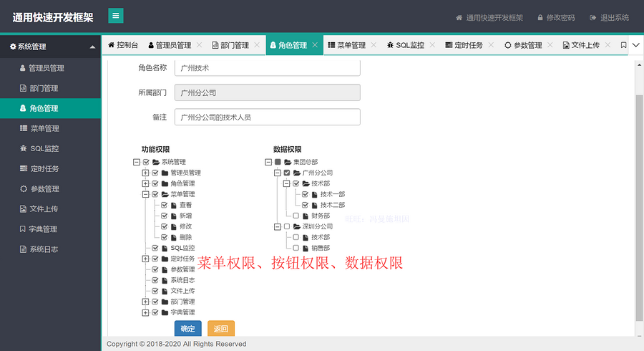Expand the 管理员管理 tree node
This screenshot has width=644, height=351.
click(x=145, y=173)
